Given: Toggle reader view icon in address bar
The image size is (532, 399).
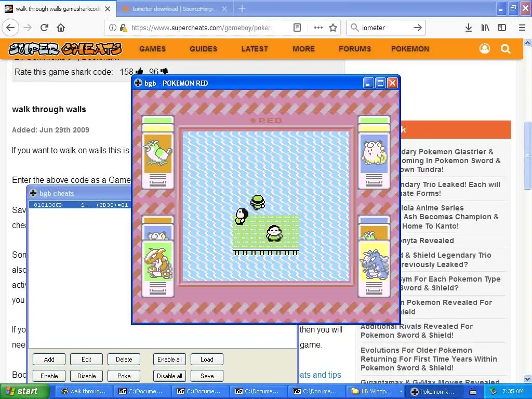Looking at the screenshot, I should 297,28.
